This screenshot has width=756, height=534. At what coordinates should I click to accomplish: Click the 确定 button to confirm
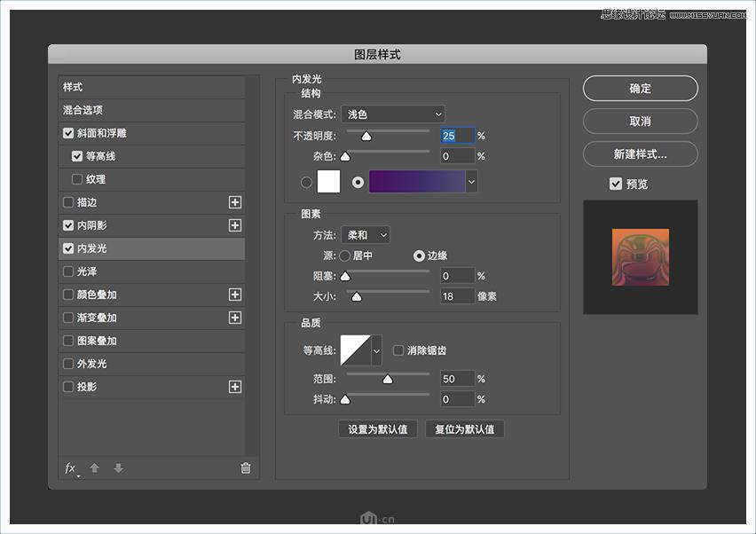[x=640, y=89]
